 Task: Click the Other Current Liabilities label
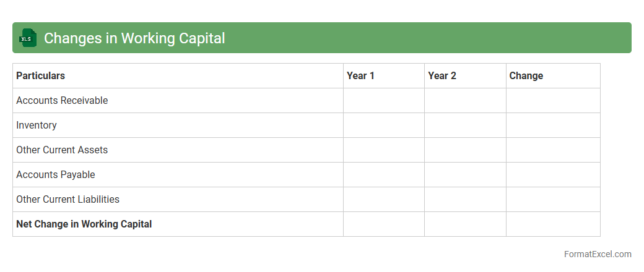click(67, 199)
